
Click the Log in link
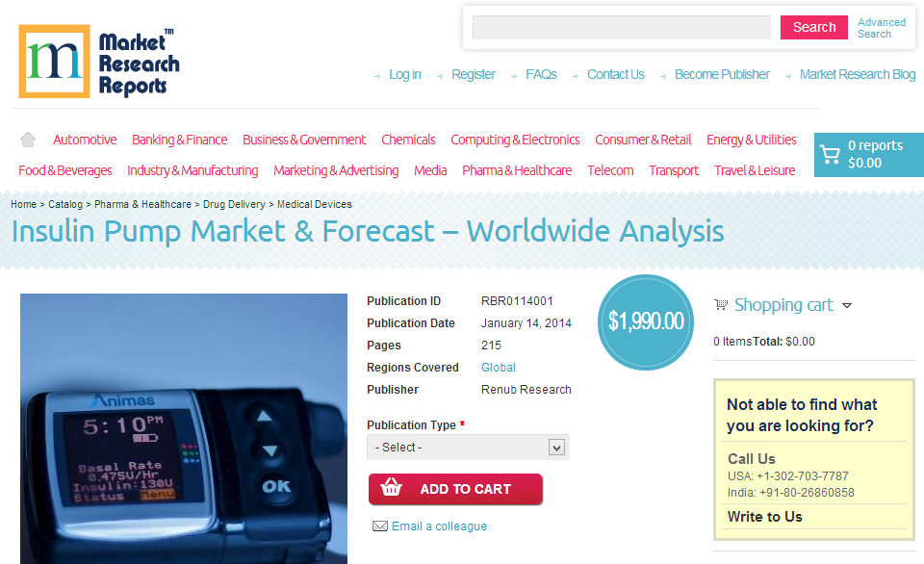pyautogui.click(x=405, y=75)
